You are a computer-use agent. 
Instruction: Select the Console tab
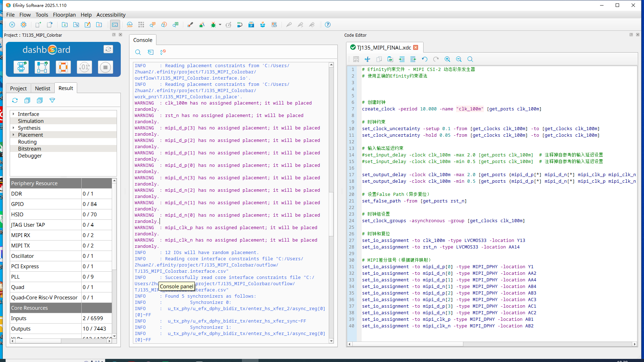pyautogui.click(x=143, y=40)
